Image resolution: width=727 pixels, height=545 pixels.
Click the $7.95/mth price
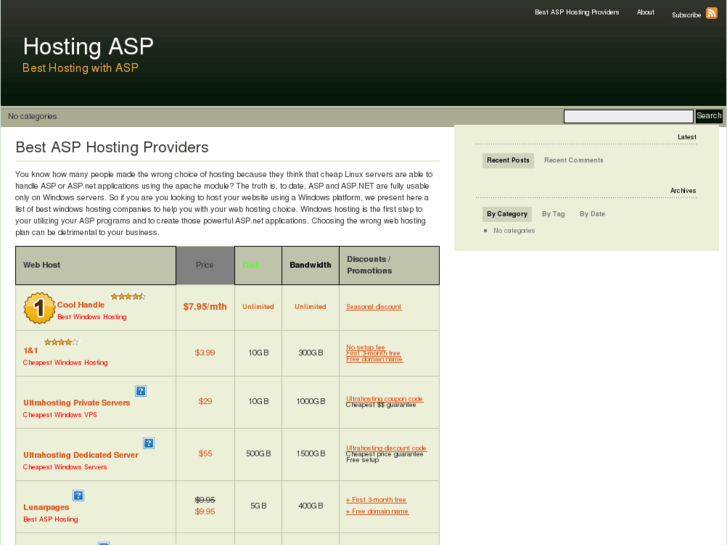pos(205,307)
